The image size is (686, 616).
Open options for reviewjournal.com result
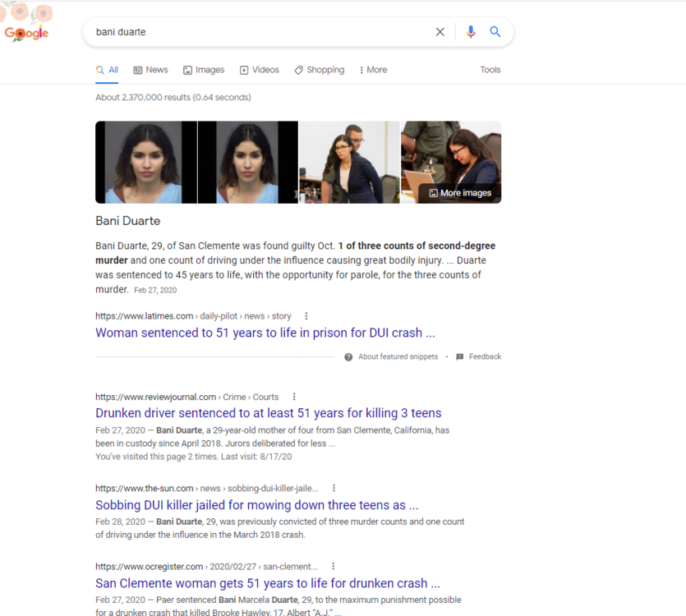pos(294,397)
